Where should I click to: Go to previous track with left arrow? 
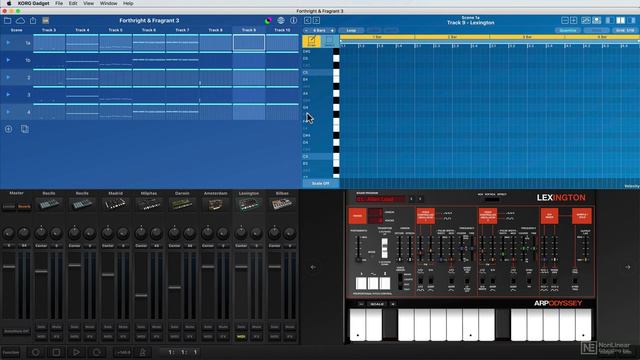point(307,20)
